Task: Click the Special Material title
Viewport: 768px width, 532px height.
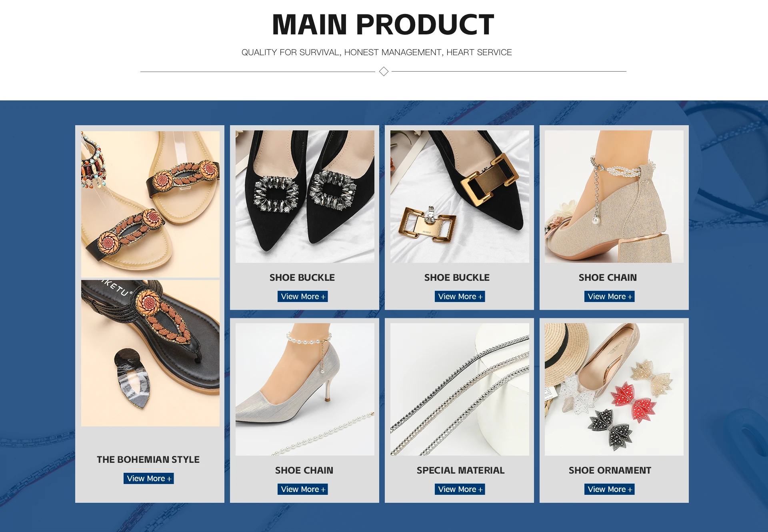Action: (x=460, y=470)
